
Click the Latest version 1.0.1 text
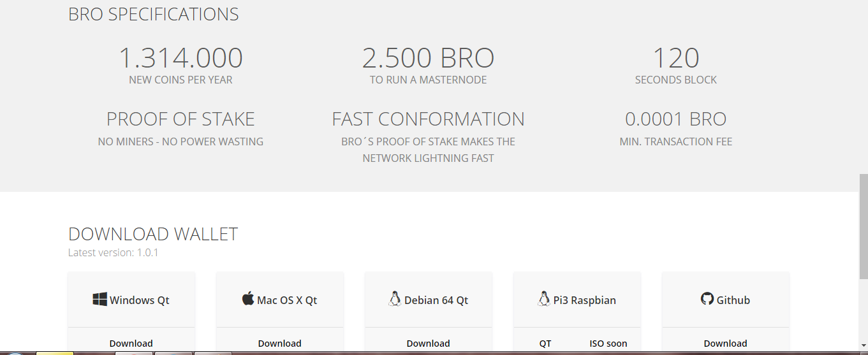coord(114,252)
